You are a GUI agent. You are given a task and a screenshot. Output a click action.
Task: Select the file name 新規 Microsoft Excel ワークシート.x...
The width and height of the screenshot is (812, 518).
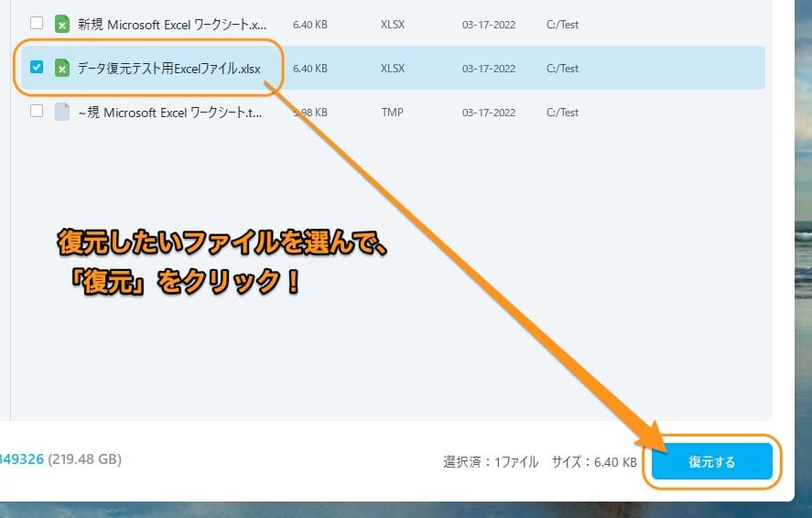[x=172, y=25]
